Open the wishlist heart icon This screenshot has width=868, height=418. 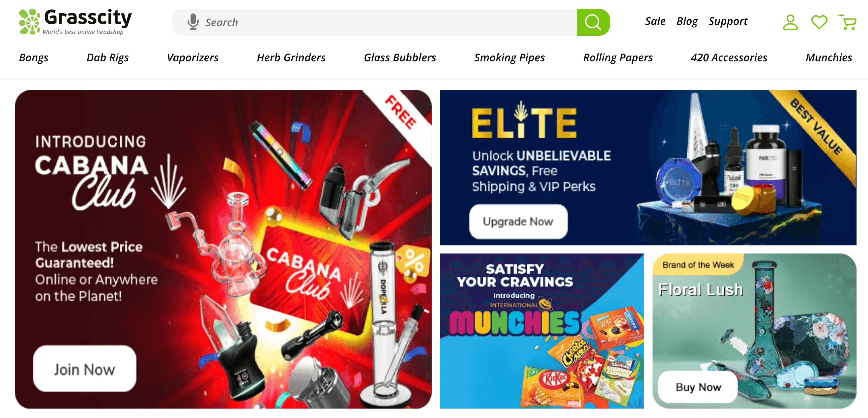(819, 22)
